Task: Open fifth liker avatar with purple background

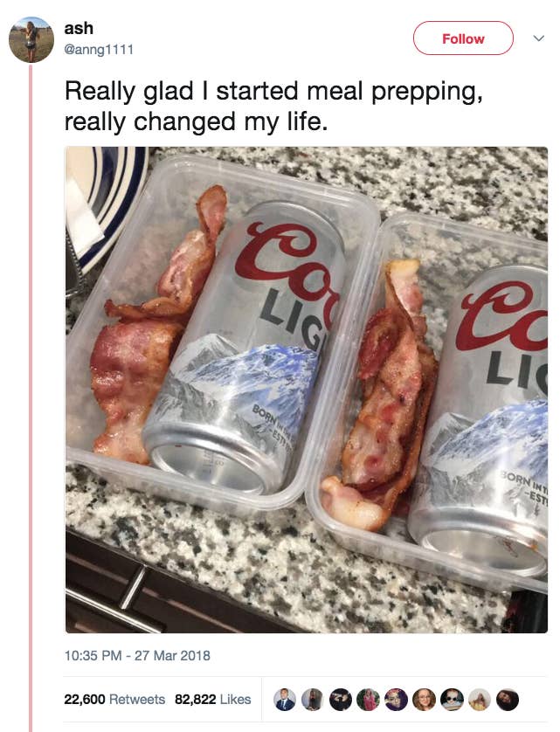Action: pyautogui.click(x=396, y=700)
